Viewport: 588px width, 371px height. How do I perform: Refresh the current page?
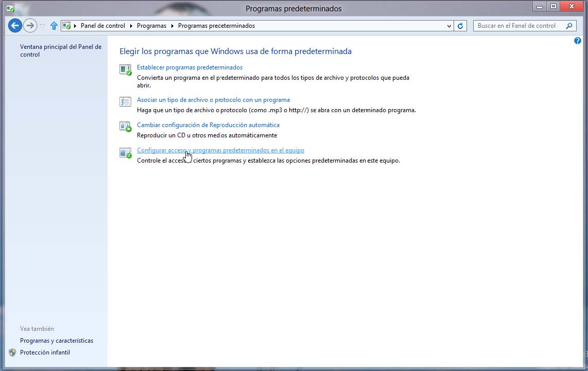click(460, 26)
